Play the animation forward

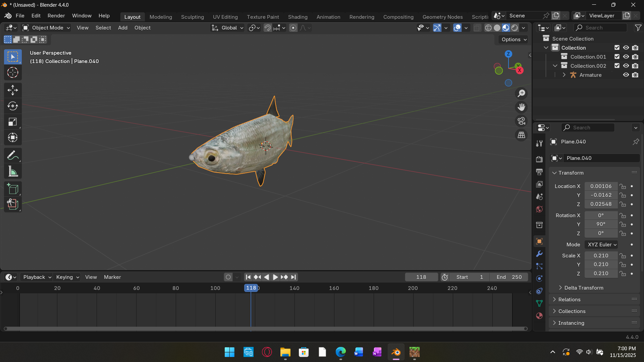[275, 277]
